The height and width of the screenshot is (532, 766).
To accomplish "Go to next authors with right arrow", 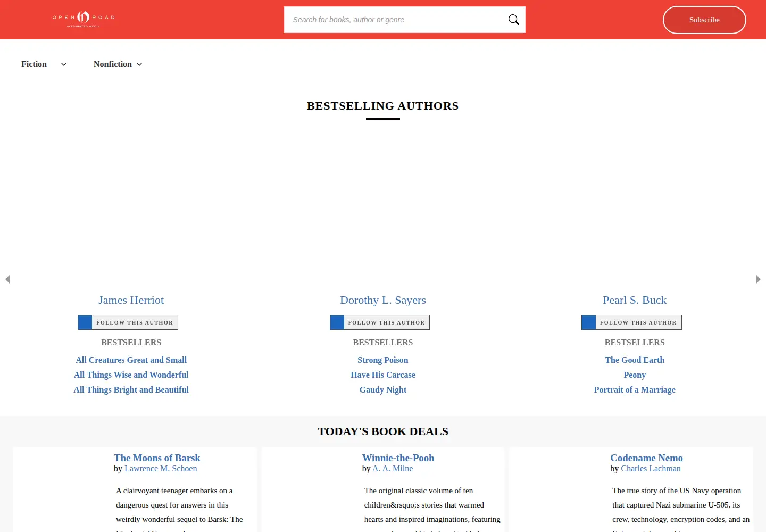I will [758, 279].
